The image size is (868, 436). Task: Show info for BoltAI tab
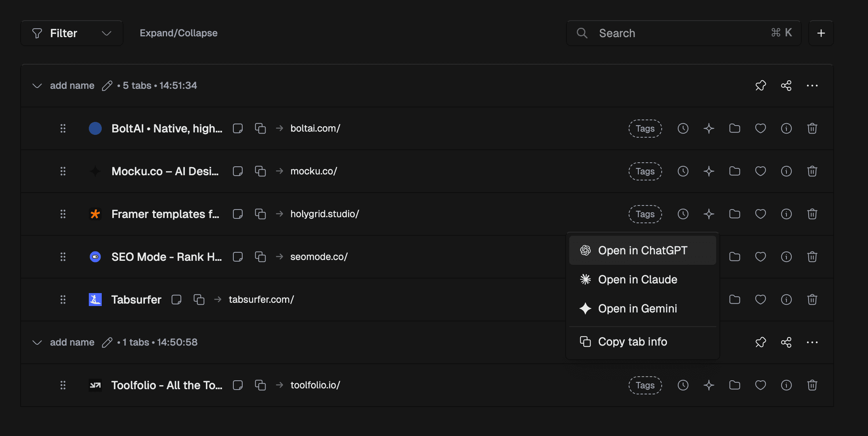786,128
